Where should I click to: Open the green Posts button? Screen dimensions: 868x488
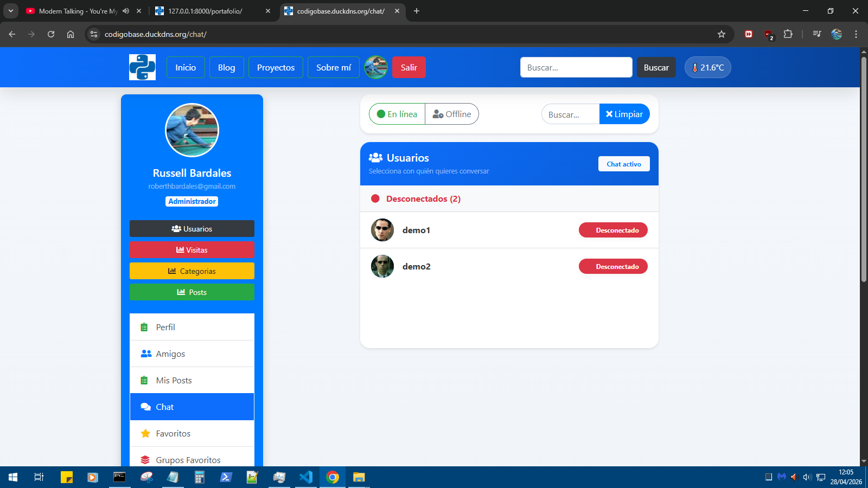pyautogui.click(x=192, y=292)
